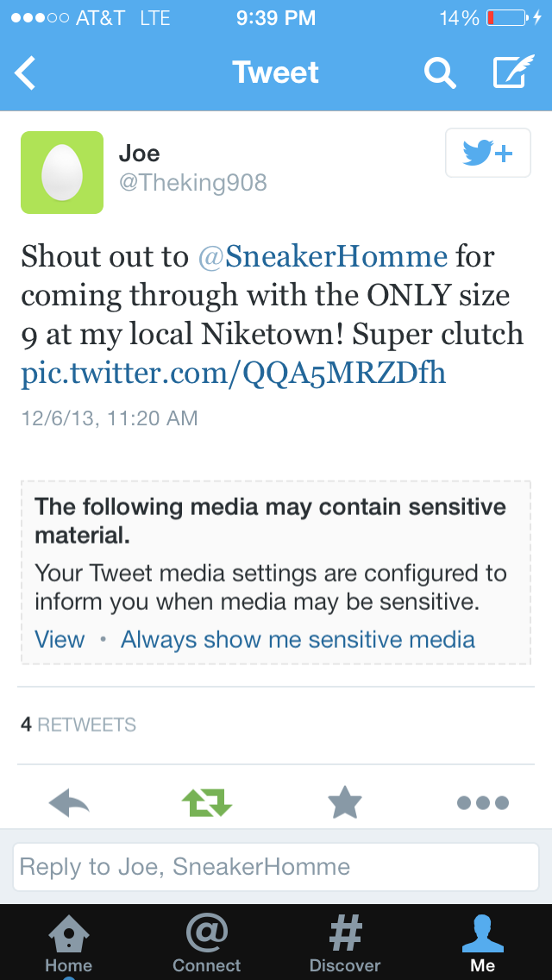Open Joe's egg profile avatar

(62, 173)
